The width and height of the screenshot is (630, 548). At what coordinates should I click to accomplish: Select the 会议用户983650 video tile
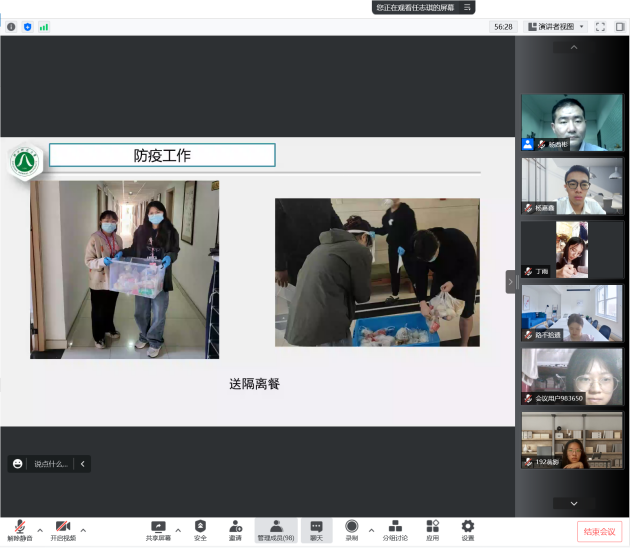click(572, 376)
